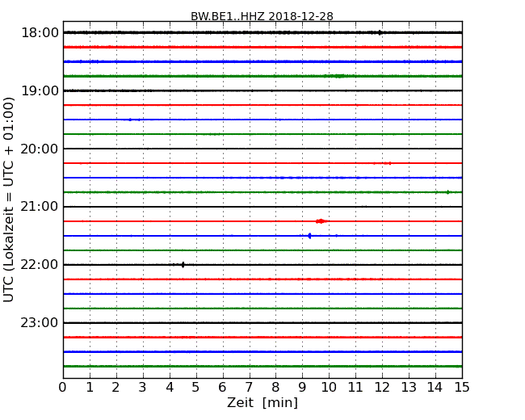Select the red blip on the 20:15 trace
The width and height of the screenshot is (525, 420).
click(390, 163)
